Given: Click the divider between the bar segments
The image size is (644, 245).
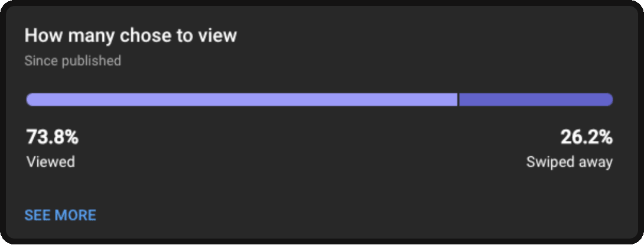Looking at the screenshot, I should (x=458, y=99).
